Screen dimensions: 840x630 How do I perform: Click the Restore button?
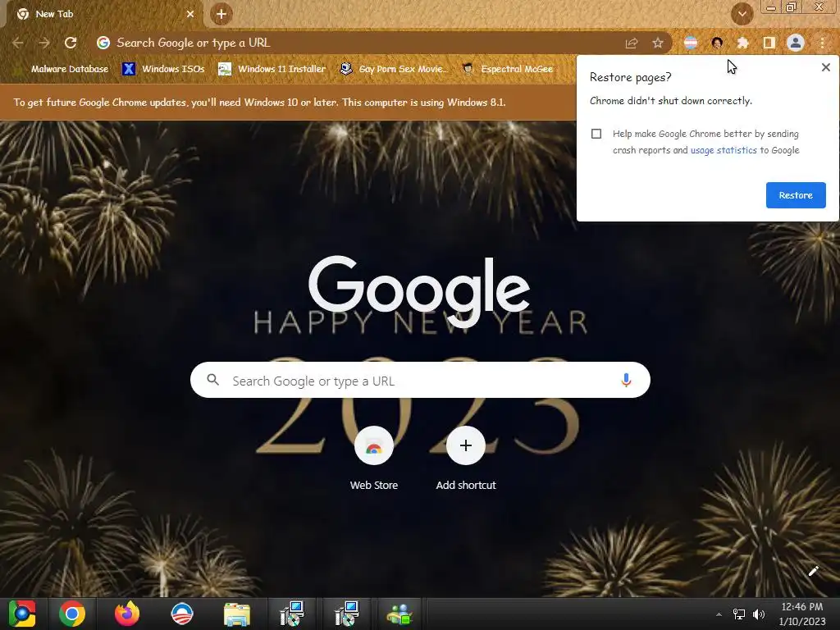point(796,195)
